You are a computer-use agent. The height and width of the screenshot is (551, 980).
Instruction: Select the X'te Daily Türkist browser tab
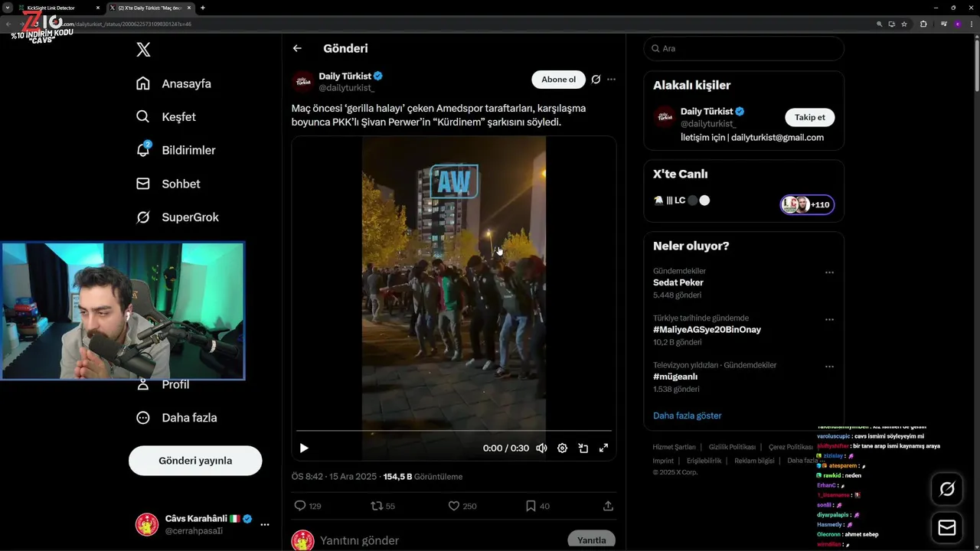(x=150, y=8)
